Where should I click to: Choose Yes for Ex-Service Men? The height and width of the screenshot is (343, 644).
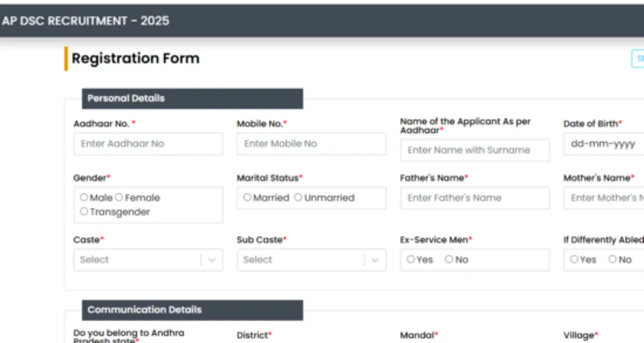click(411, 259)
